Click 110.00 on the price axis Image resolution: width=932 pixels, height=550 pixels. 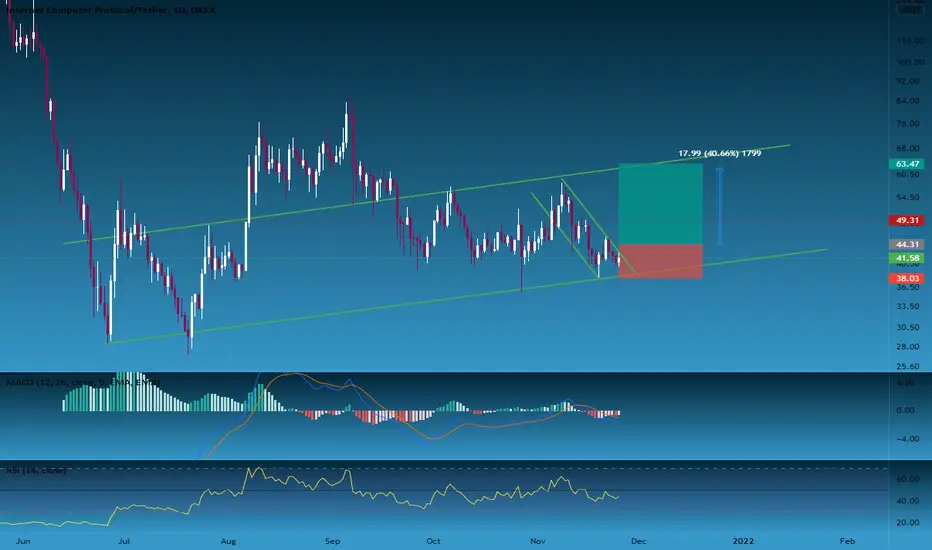pyautogui.click(x=910, y=40)
